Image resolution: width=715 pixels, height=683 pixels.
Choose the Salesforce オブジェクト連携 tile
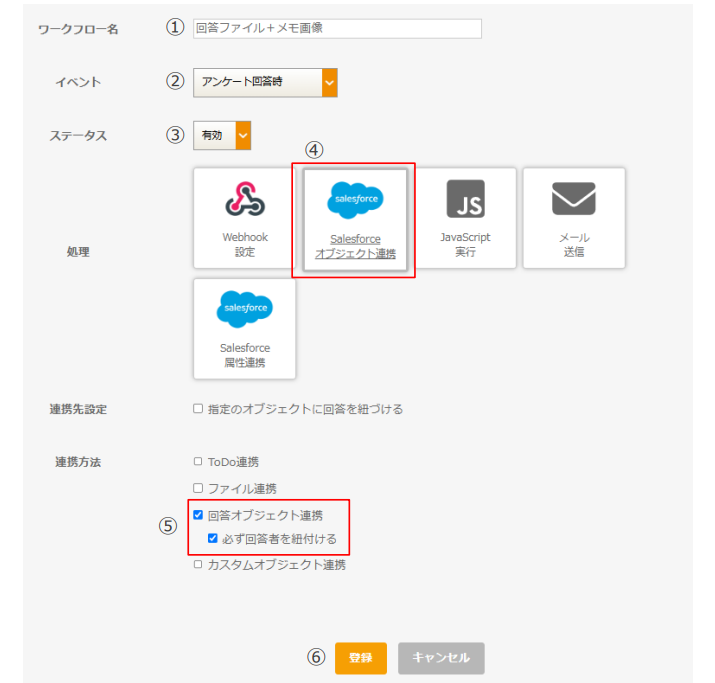point(355,220)
